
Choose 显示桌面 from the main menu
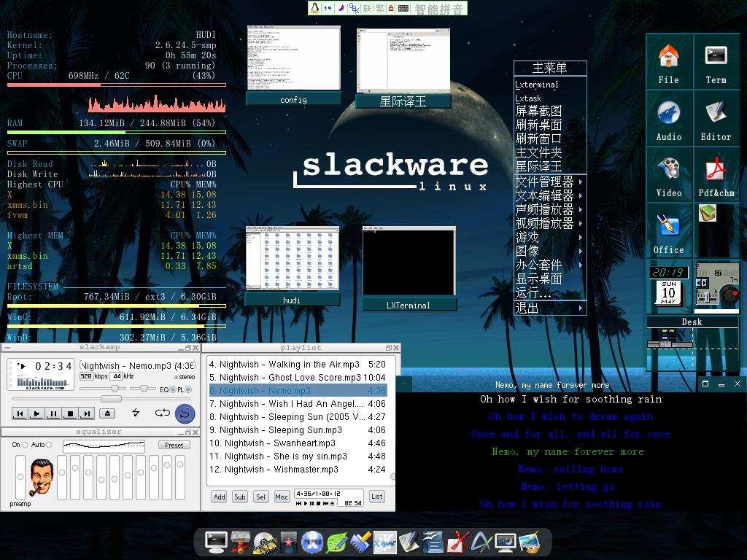(550, 279)
